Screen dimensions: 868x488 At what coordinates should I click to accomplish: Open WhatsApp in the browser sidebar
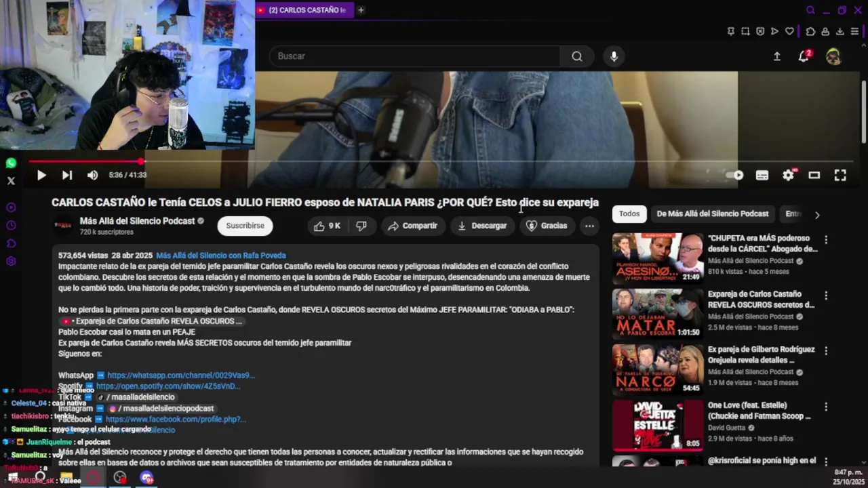pos(11,163)
